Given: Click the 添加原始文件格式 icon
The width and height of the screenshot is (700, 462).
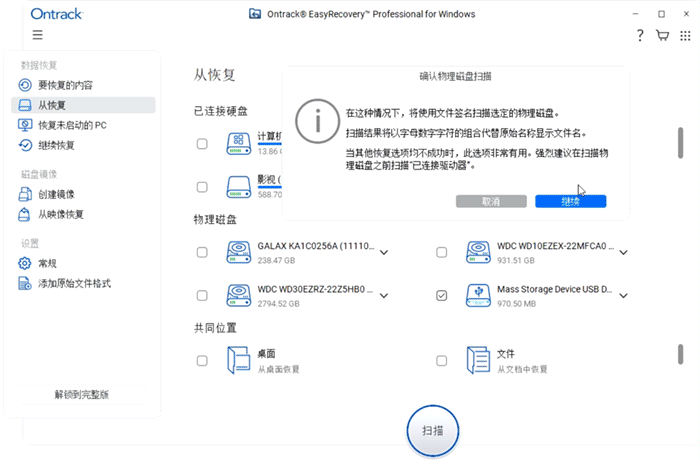Looking at the screenshot, I should point(25,283).
